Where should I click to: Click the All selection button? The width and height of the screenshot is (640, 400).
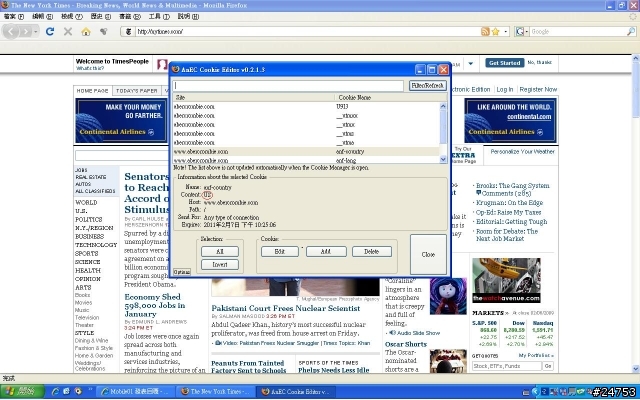(220, 251)
